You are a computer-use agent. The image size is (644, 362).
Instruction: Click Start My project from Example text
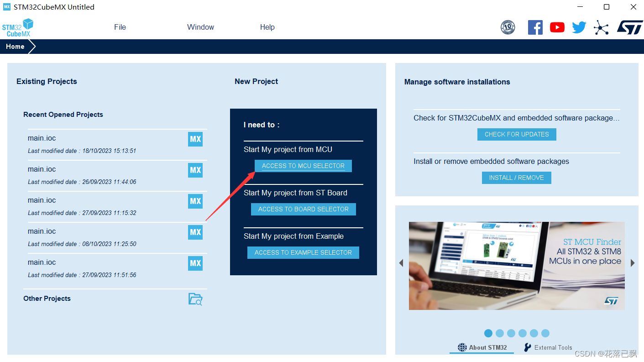293,236
